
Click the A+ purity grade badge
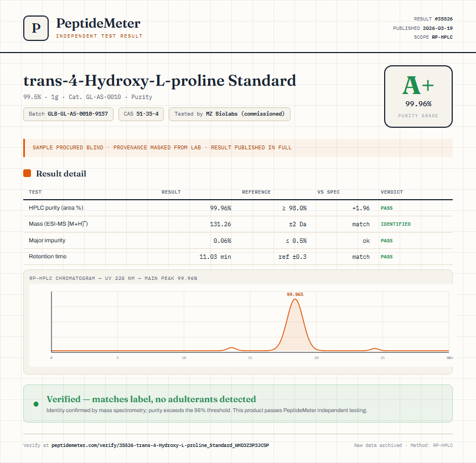click(418, 96)
